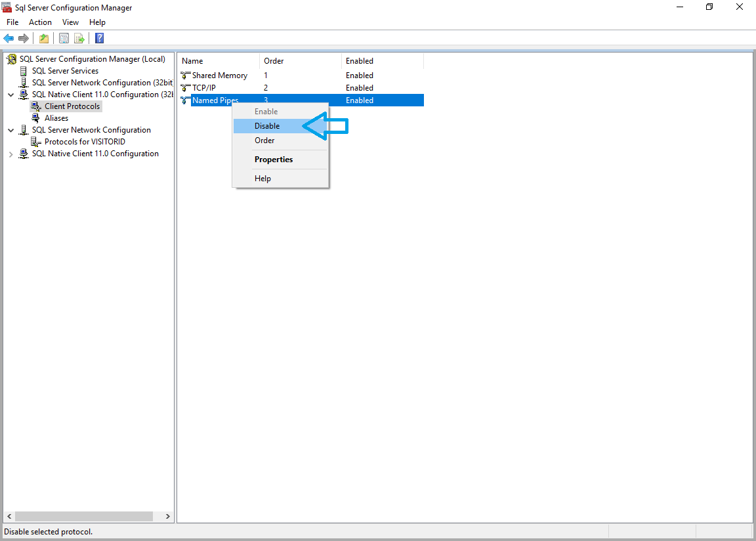Collapse the SQL Server Network Configuration node
This screenshot has height=541, width=756.
click(x=10, y=130)
